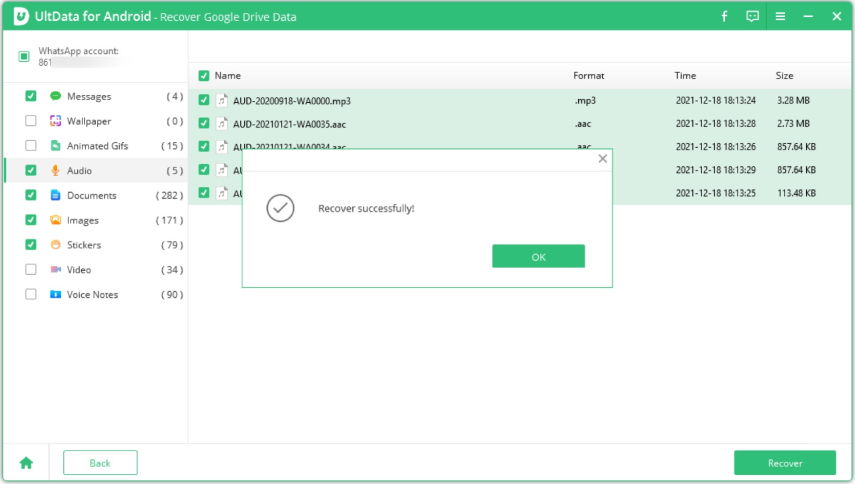This screenshot has height=484, width=855.
Task: Close the Recover successfully dialog with X
Action: coord(603,159)
